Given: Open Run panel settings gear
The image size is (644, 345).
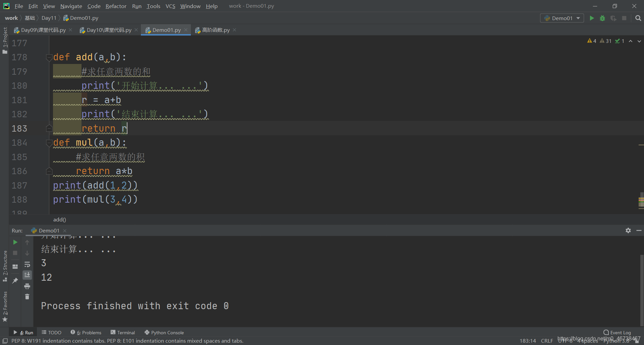Looking at the screenshot, I should point(628,230).
